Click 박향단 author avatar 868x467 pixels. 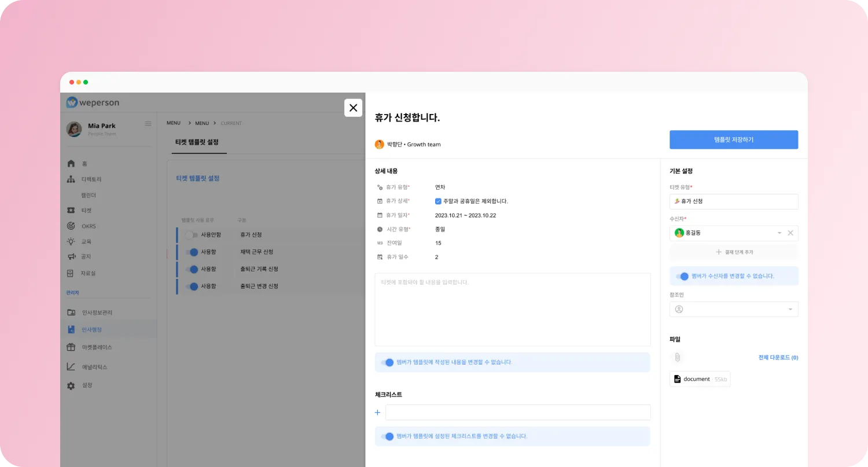point(380,144)
